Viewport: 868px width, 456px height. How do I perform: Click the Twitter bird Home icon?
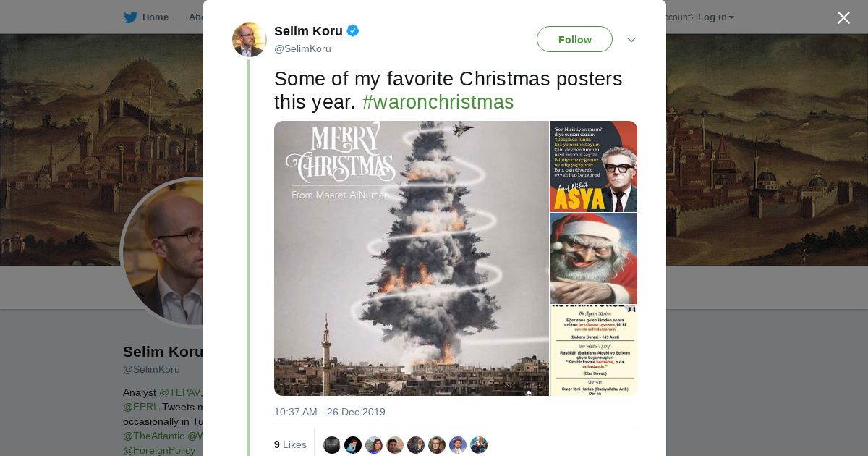(x=131, y=17)
